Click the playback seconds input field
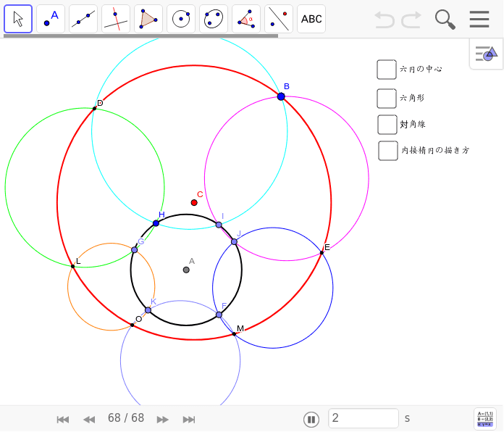The image size is (504, 432). [x=364, y=418]
